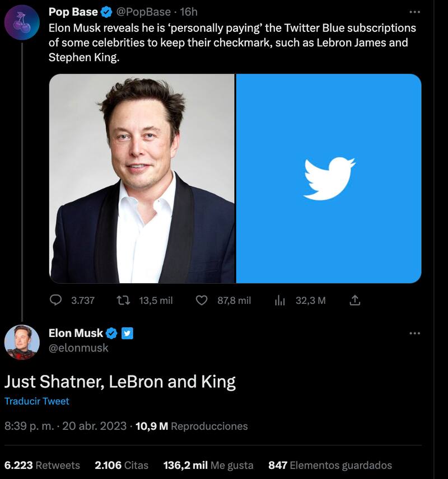Viewport: 448px width, 479px height.
Task: Open Elon Musk's profile avatar
Action: [22, 342]
